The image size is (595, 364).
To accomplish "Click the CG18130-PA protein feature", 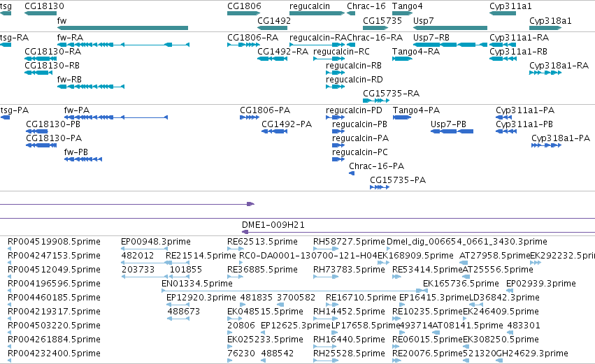I will 41,145.
